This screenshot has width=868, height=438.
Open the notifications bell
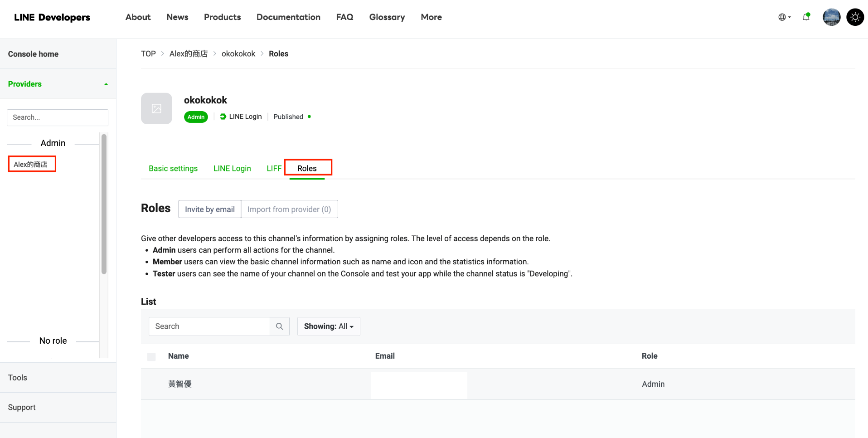[x=806, y=17]
